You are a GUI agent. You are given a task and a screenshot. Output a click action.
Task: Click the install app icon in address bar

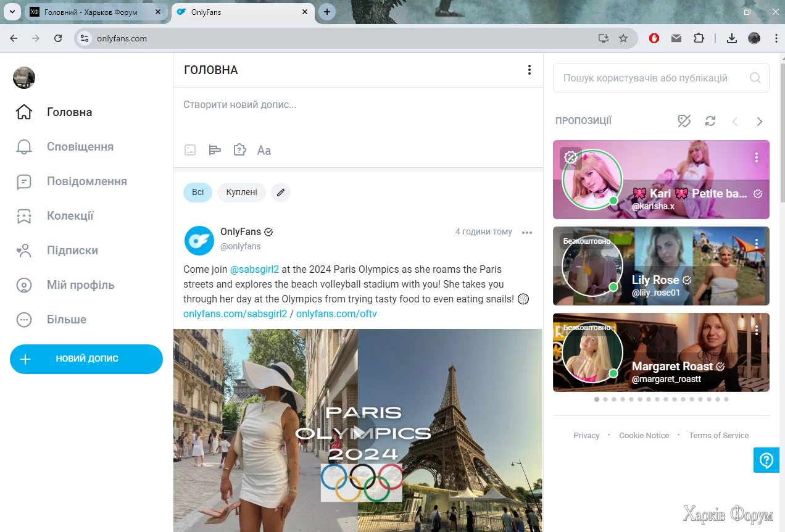point(604,38)
